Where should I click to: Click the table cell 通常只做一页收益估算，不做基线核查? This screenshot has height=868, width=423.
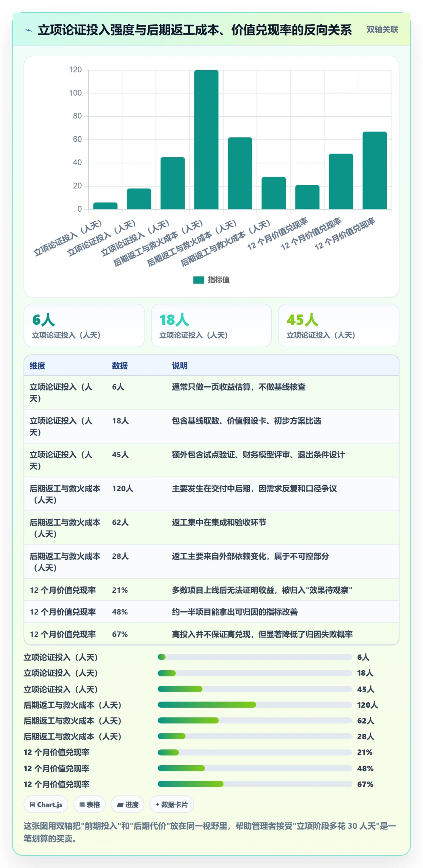point(239,387)
